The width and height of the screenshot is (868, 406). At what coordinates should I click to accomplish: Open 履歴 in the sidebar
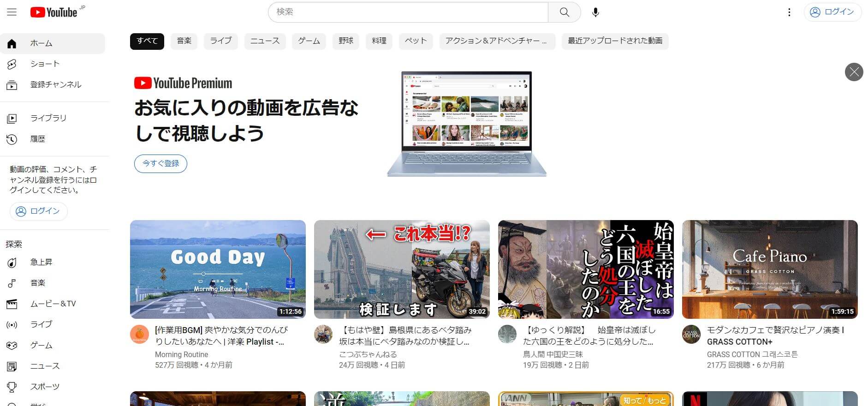pos(53,139)
